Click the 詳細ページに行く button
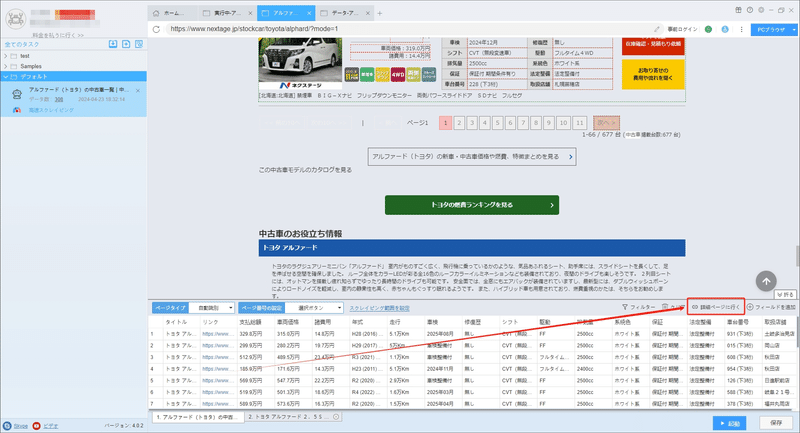 coord(716,307)
